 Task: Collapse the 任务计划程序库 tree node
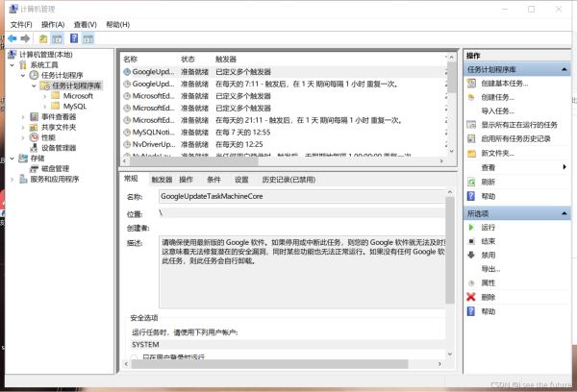tap(35, 86)
